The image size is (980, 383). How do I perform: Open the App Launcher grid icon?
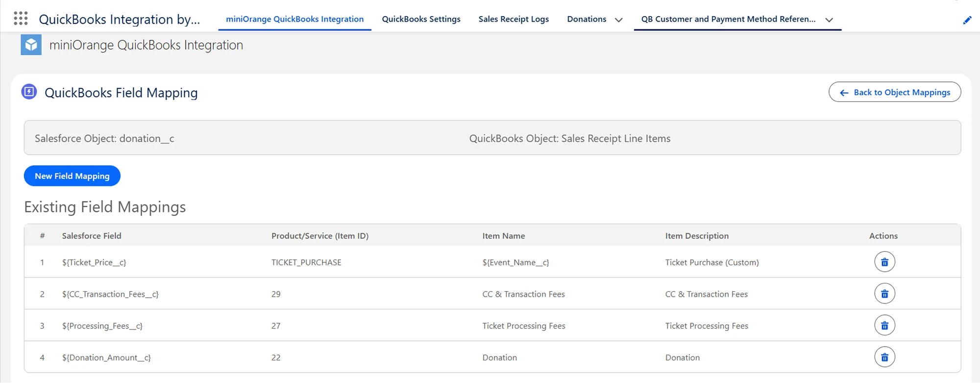21,19
